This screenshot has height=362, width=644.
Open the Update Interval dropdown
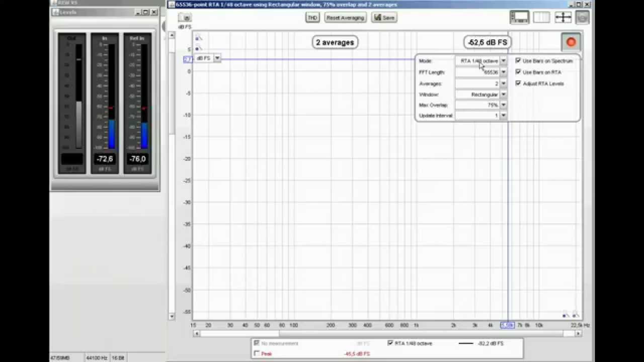[503, 116]
